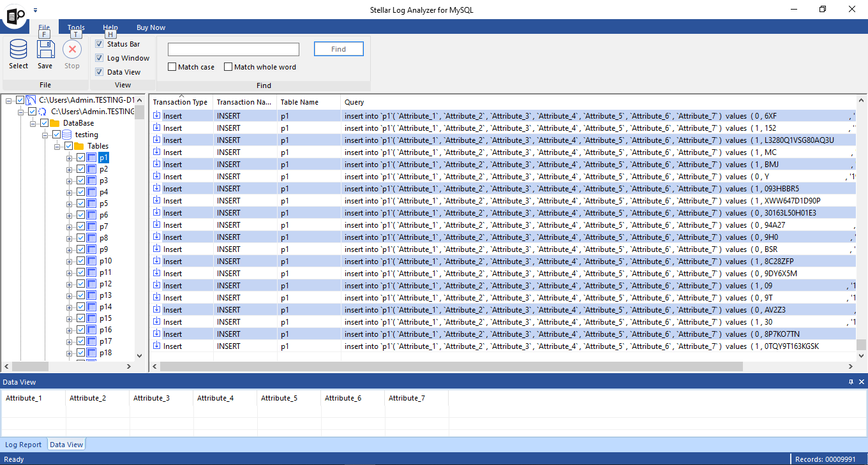
Task: Click the Find search text field
Action: coord(234,49)
